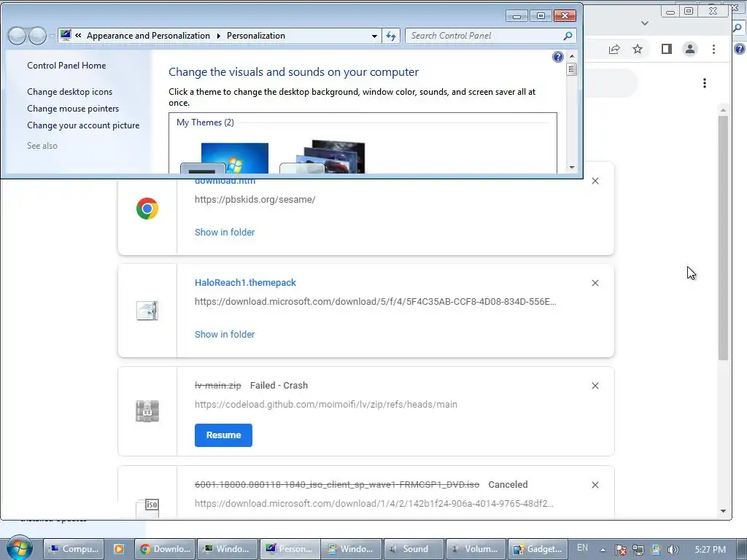This screenshot has width=747, height=560.
Task: Resume the failed lv-main.zip download
Action: coord(223,435)
